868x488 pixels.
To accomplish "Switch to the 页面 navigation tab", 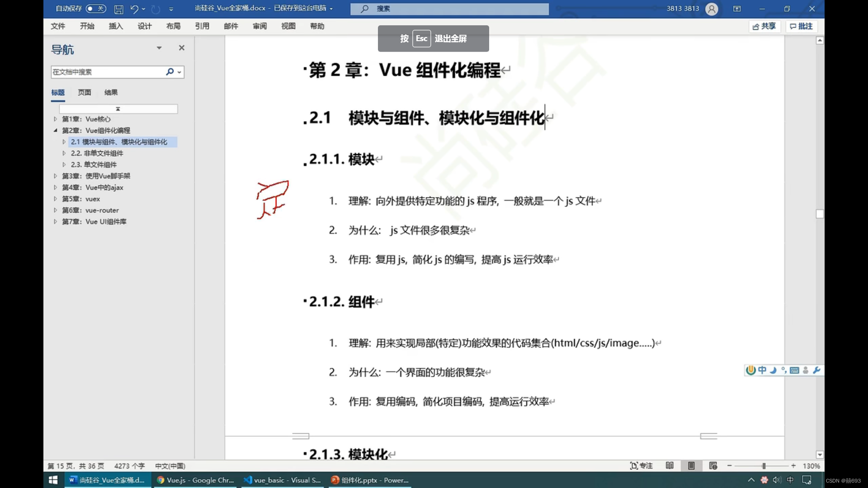I will click(85, 93).
